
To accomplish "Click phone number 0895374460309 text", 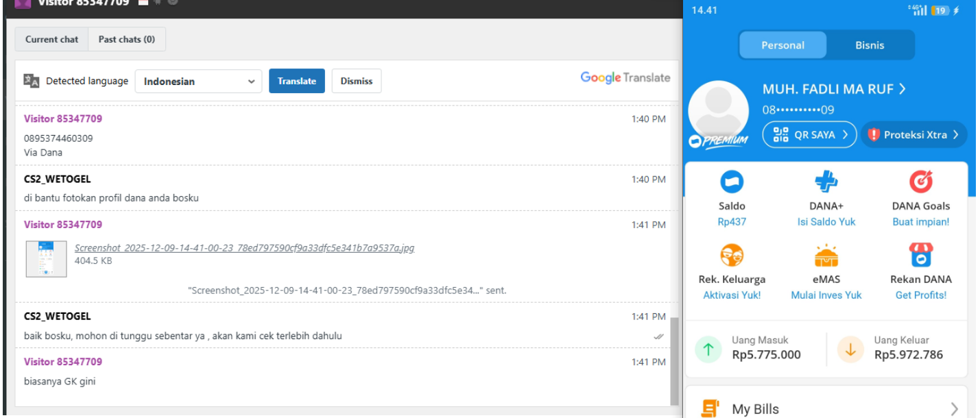I will pyautogui.click(x=58, y=138).
